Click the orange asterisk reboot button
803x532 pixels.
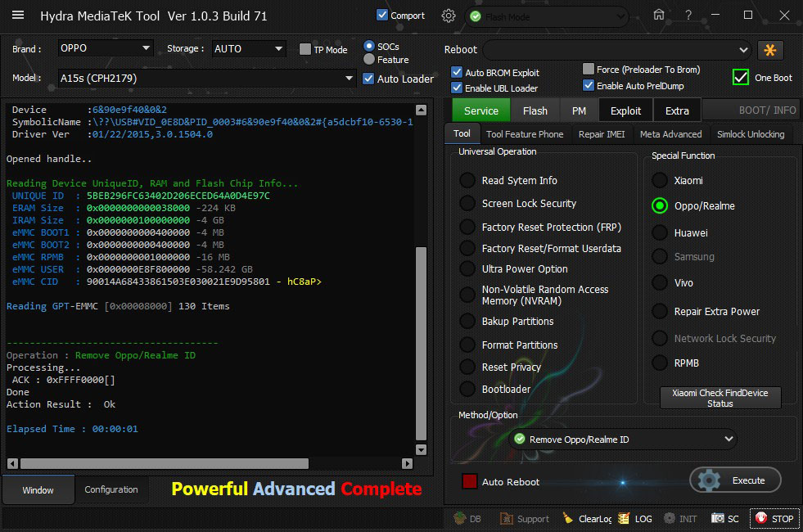769,50
